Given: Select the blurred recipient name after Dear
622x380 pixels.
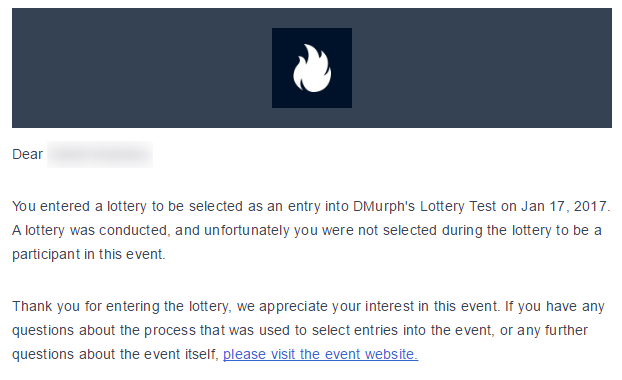Looking at the screenshot, I should pyautogui.click(x=100, y=154).
